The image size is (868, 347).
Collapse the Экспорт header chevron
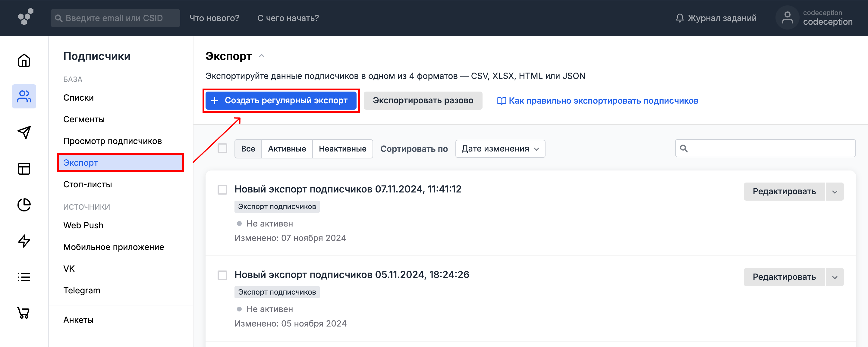point(262,56)
